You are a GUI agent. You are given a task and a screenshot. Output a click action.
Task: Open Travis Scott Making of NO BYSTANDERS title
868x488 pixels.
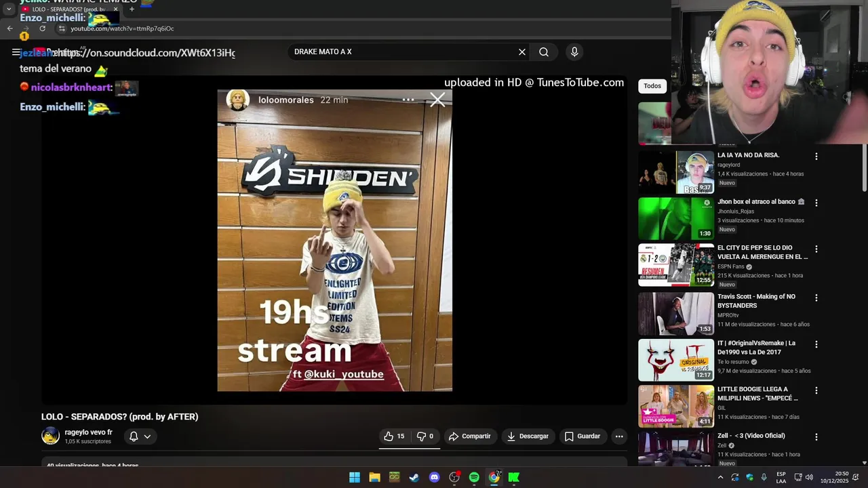756,301
